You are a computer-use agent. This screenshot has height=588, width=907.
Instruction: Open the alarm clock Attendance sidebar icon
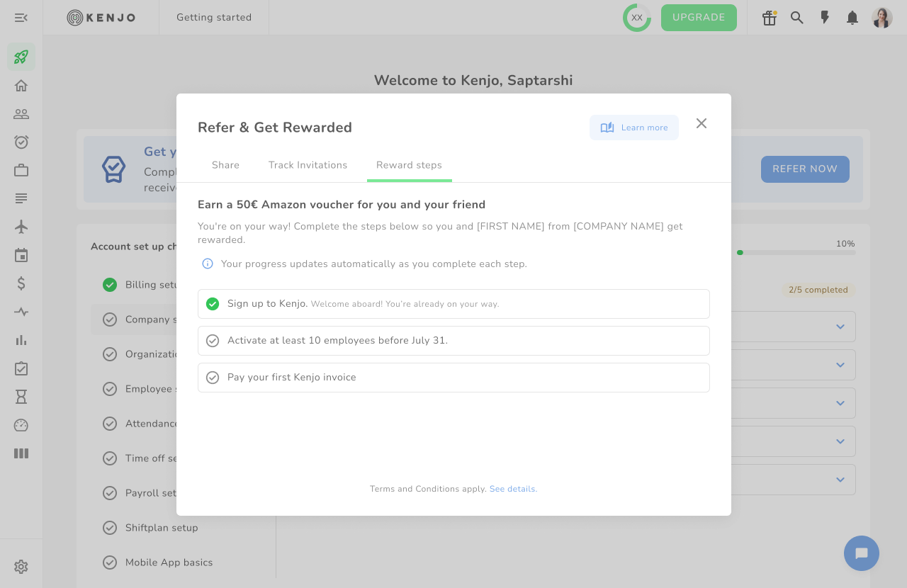click(x=21, y=142)
